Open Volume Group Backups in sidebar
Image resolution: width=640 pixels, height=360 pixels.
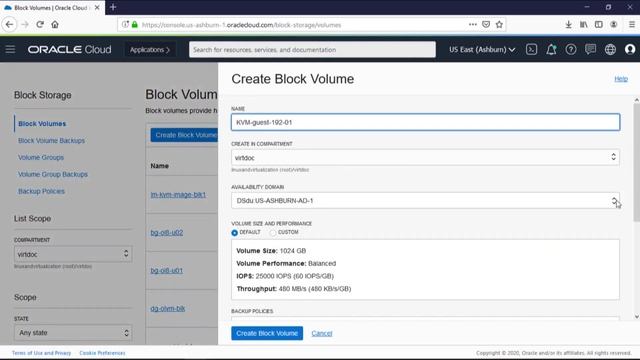pos(53,174)
